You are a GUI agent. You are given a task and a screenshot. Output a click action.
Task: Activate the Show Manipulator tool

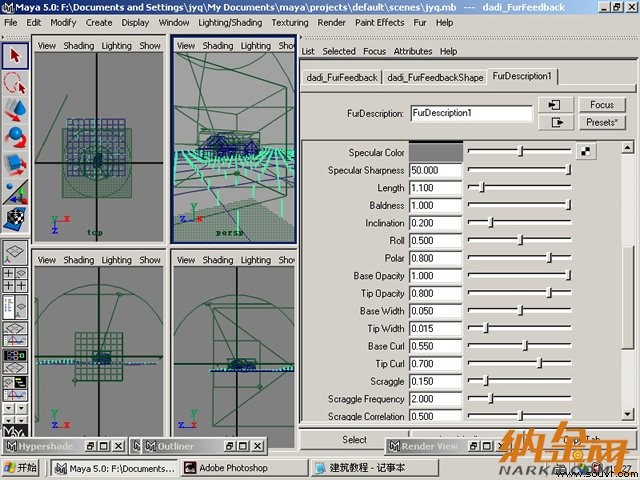15,192
